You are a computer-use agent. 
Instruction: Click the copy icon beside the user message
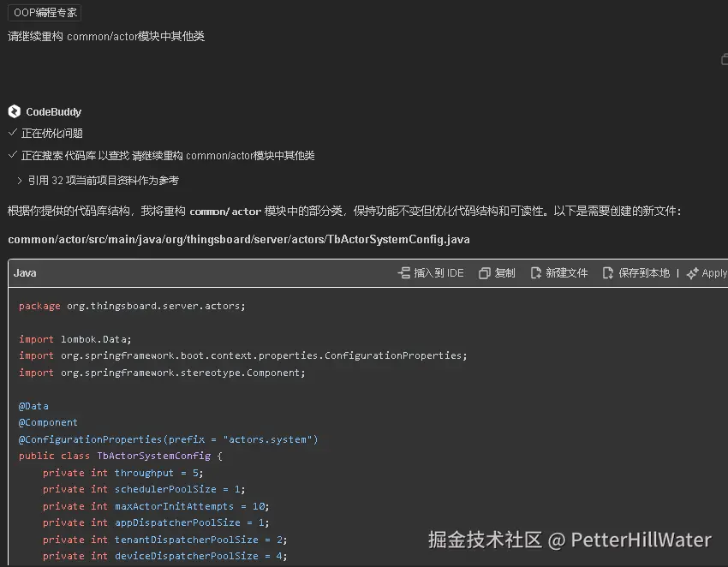[725, 59]
